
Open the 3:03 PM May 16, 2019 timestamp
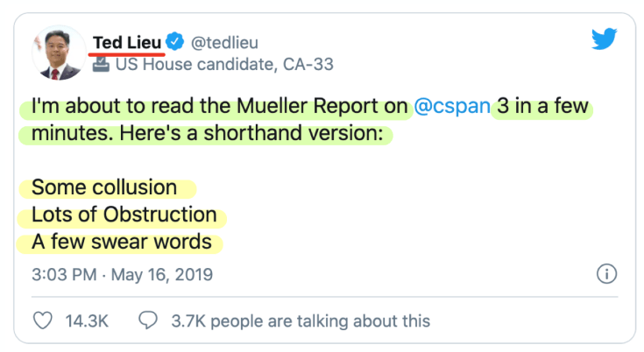(x=122, y=275)
